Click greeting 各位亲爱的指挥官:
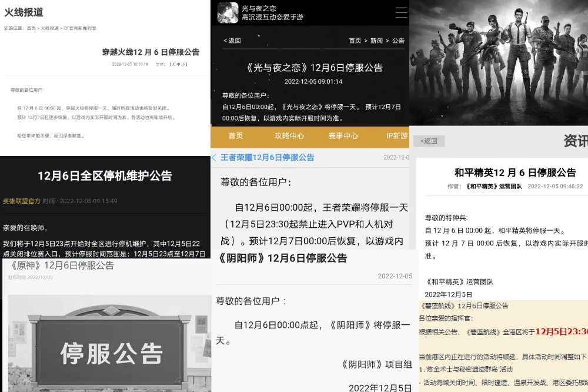The width and height of the screenshot is (588, 392). [x=446, y=318]
